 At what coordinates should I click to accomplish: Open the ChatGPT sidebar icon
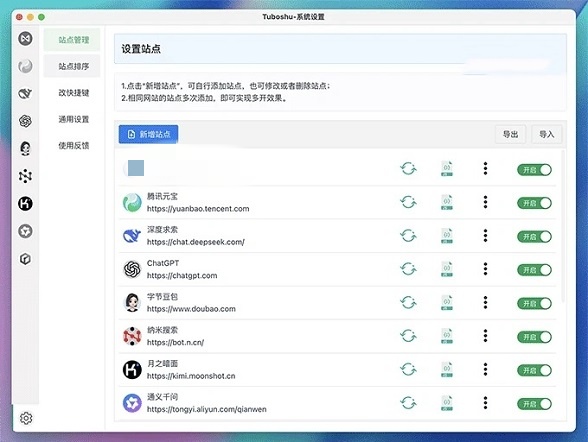click(26, 121)
